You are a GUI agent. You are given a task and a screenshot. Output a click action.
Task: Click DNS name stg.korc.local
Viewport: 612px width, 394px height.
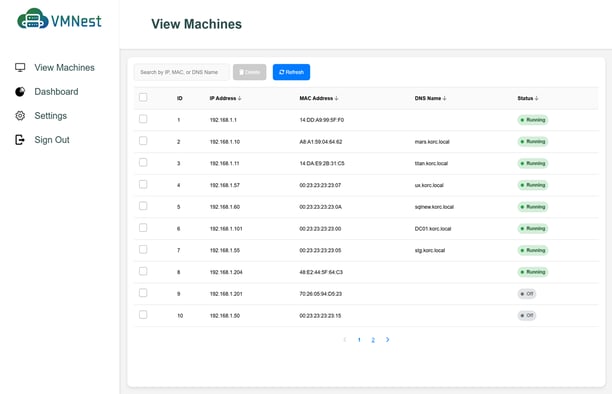(x=430, y=250)
